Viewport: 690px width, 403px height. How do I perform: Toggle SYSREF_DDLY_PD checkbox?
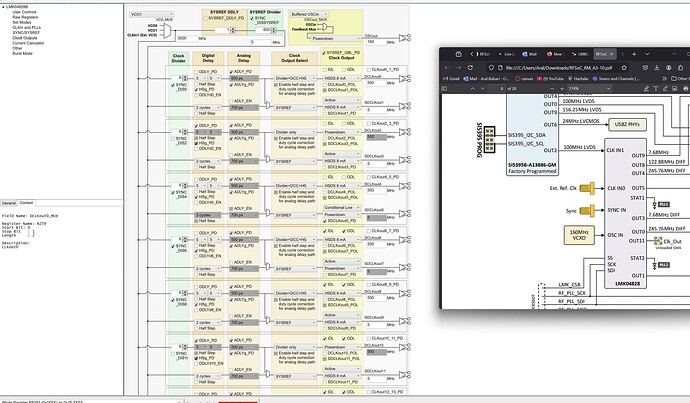206,18
